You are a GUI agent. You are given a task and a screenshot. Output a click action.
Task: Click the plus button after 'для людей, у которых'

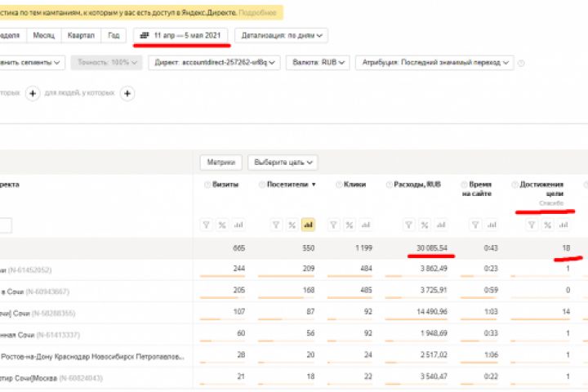point(127,94)
